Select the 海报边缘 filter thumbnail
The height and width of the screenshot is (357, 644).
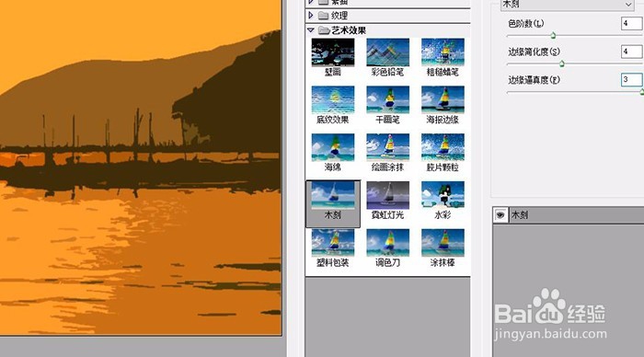coord(443,99)
